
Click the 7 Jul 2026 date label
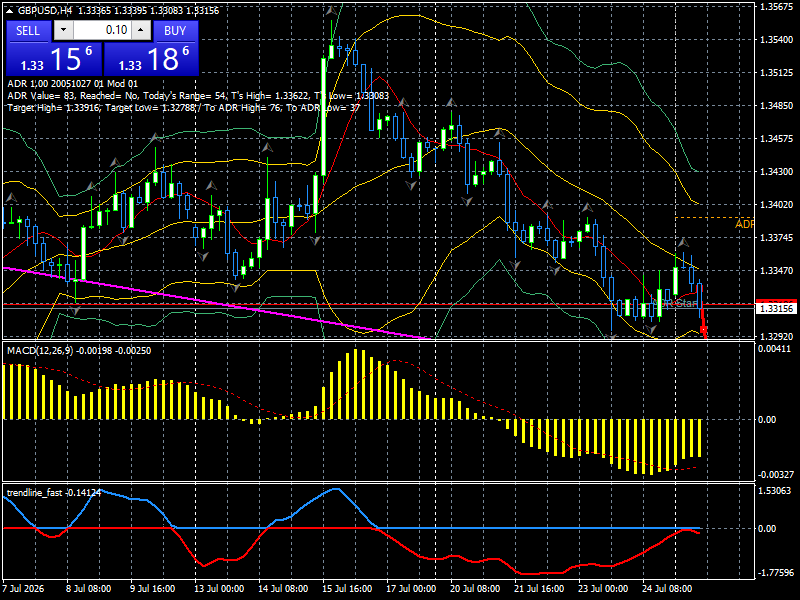click(x=23, y=589)
